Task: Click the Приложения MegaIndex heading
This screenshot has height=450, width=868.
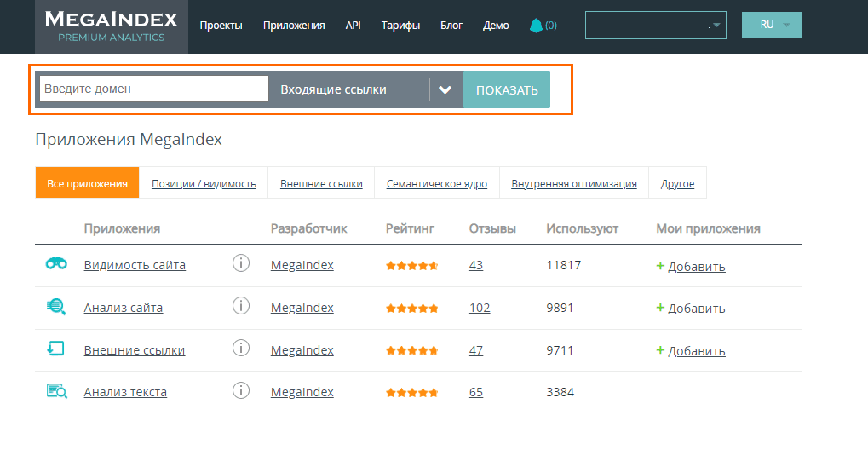Action: (129, 139)
